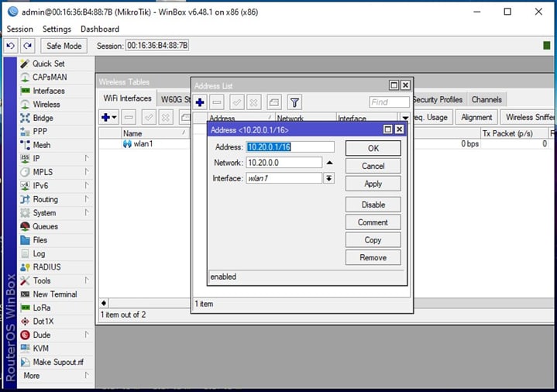This screenshot has width=557, height=392.
Task: Click the redo arrow button
Action: pyautogui.click(x=27, y=46)
